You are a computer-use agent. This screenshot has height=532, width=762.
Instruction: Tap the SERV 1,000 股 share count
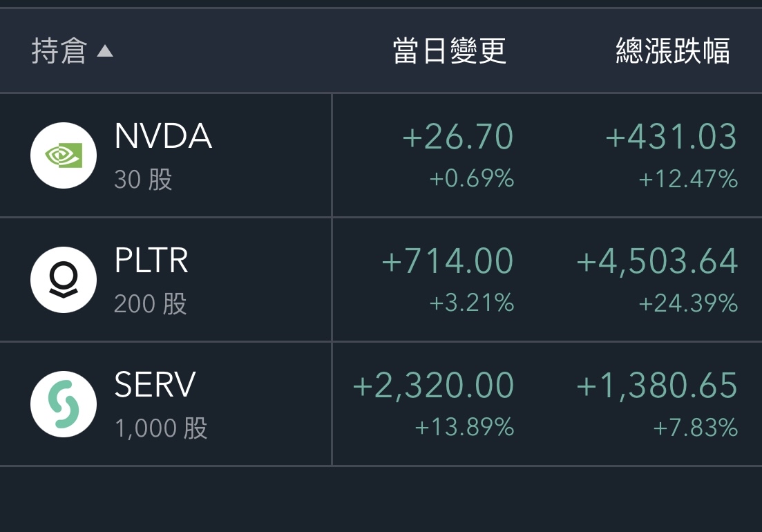coord(162,428)
